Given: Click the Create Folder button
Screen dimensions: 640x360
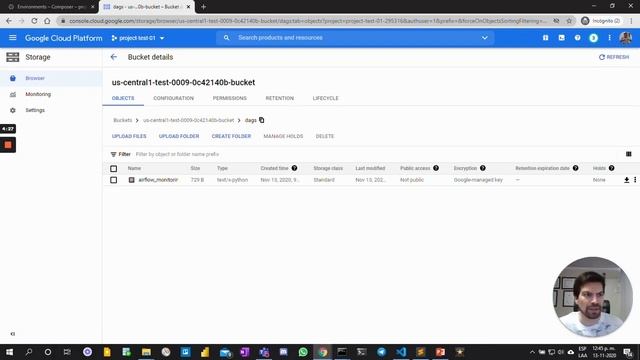Looking at the screenshot, I should [x=231, y=136].
